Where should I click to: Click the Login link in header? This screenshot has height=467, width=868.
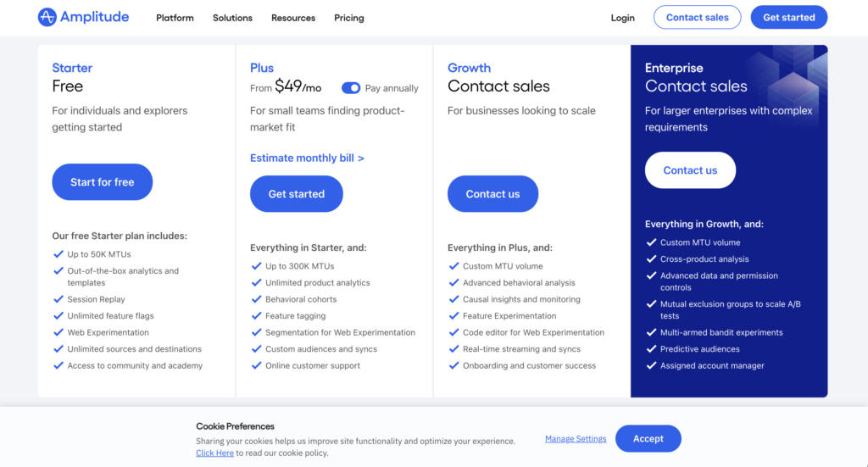[x=622, y=18]
